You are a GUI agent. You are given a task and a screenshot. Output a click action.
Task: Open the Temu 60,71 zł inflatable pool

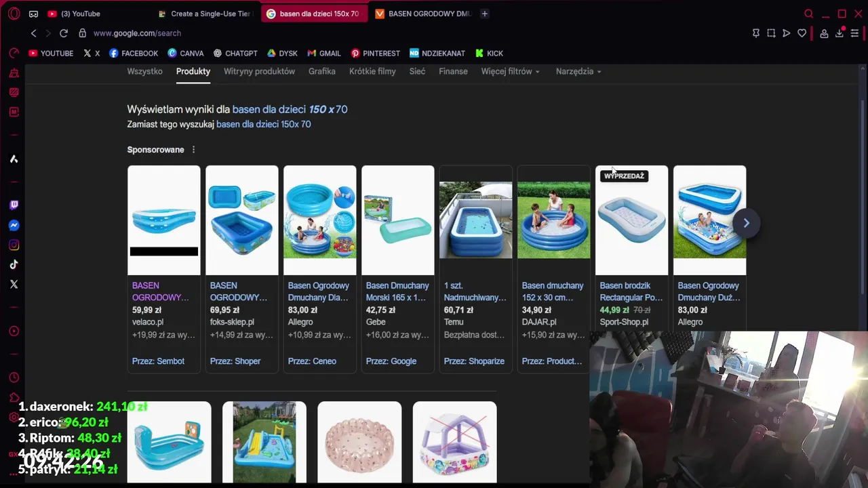click(476, 269)
